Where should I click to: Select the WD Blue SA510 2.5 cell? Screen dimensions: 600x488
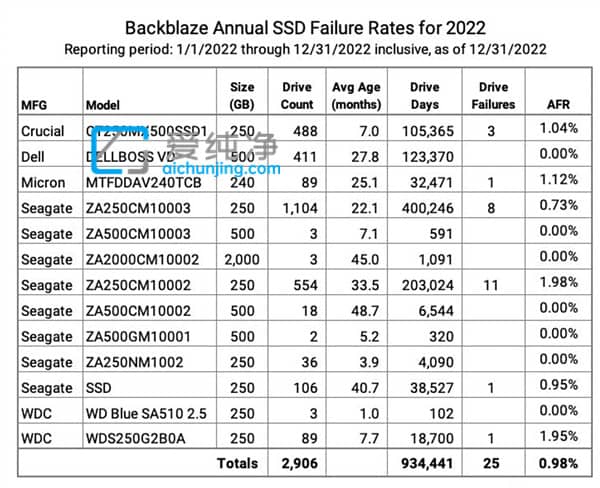(146, 413)
